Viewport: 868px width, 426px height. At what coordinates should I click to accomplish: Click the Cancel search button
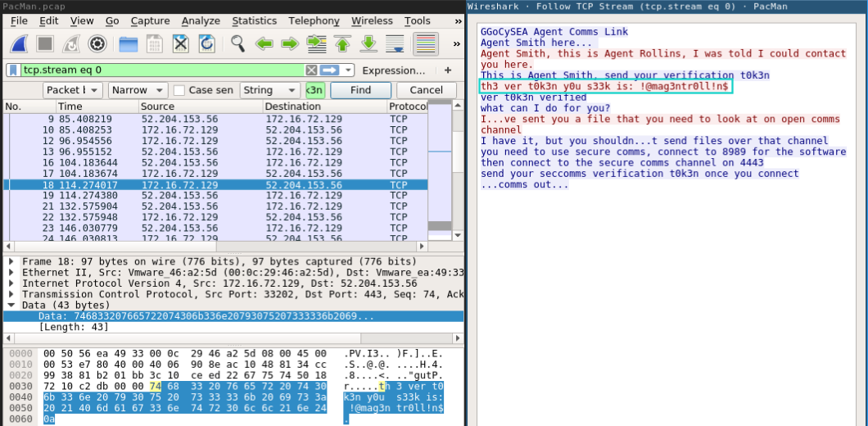[427, 90]
